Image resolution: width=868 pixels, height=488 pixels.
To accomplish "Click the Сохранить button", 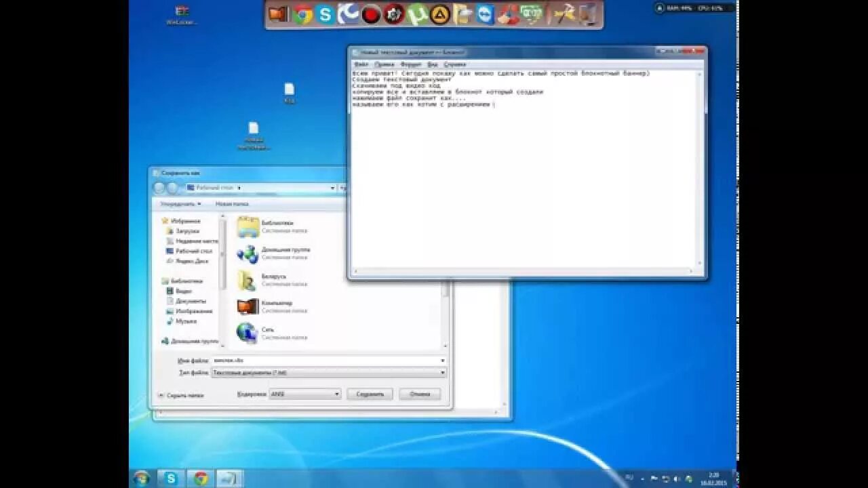I will click(370, 394).
